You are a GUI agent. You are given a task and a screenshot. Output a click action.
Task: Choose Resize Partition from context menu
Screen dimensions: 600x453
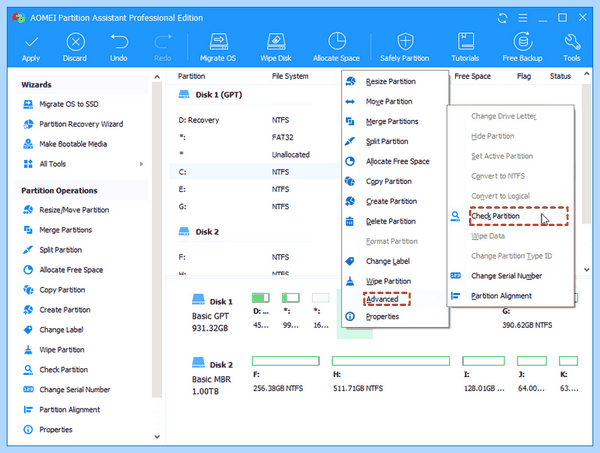[x=395, y=81]
